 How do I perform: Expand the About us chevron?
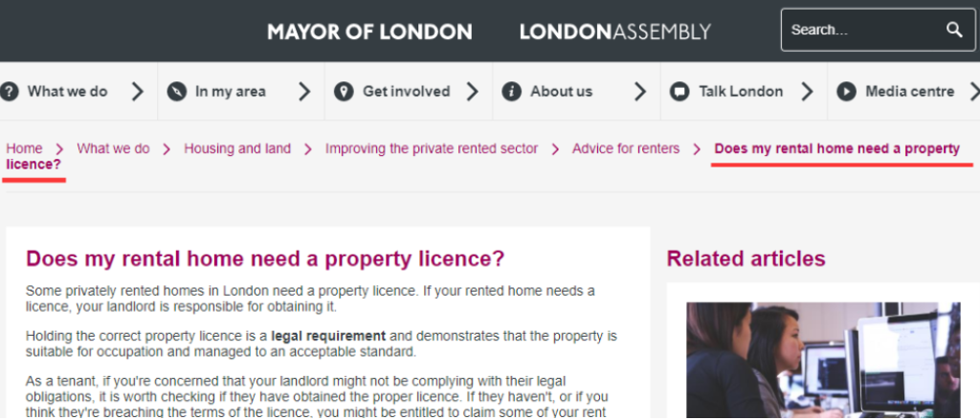[640, 92]
